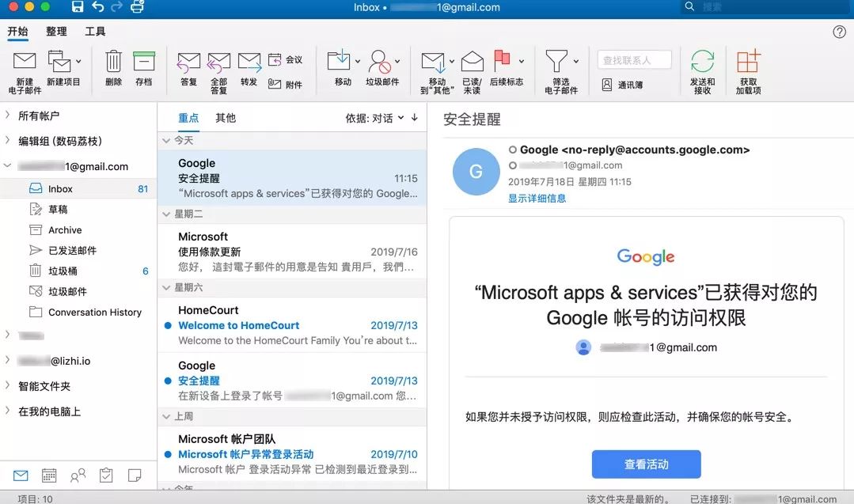Click the Undo arrow in title bar
854x504 pixels.
pyautogui.click(x=98, y=6)
